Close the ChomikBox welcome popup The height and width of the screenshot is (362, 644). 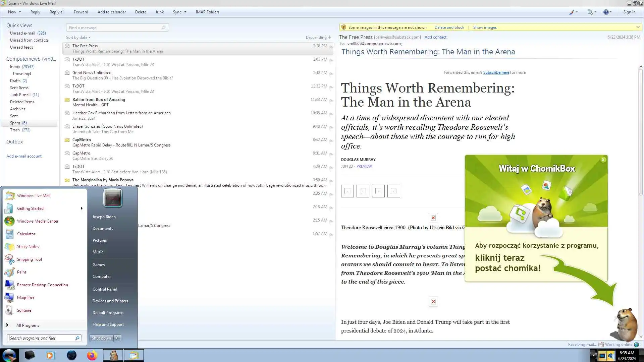point(603,160)
